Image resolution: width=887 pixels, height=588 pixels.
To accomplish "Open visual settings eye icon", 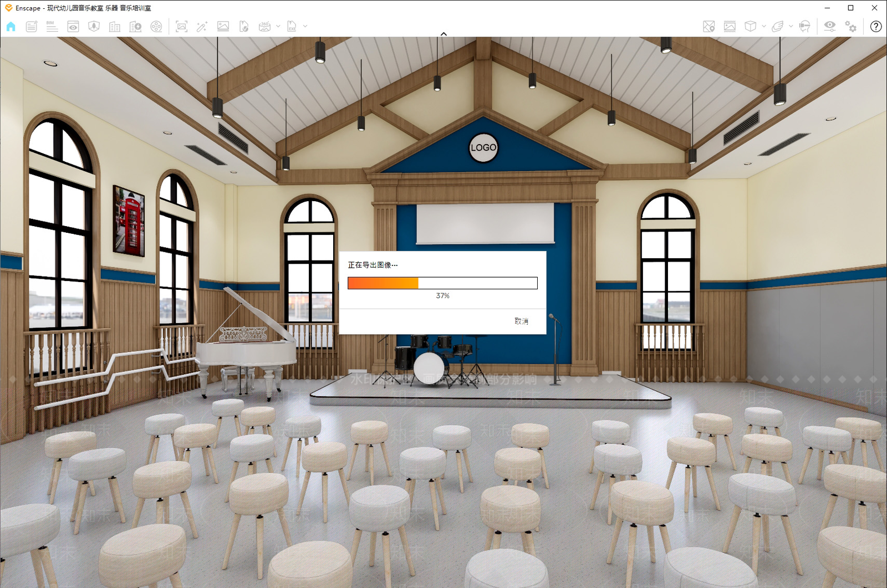I will click(830, 27).
